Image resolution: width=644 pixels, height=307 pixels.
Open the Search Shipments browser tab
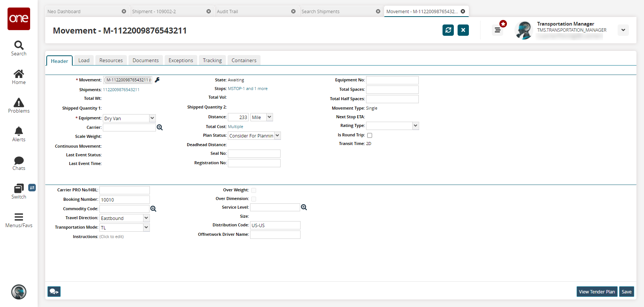[x=320, y=12]
